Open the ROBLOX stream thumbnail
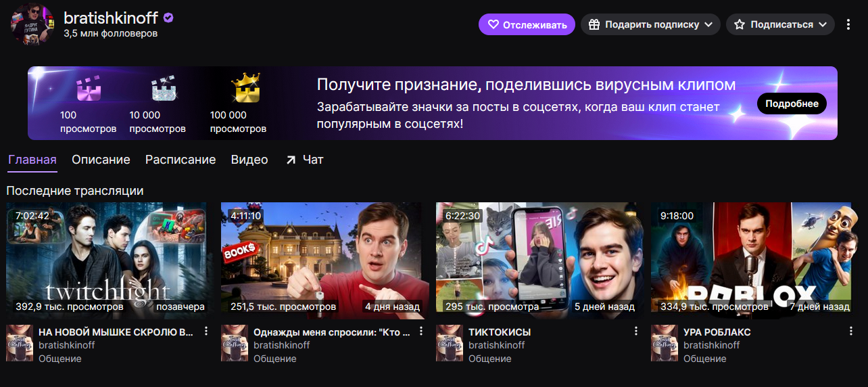Image resolution: width=868 pixels, height=387 pixels. pos(752,260)
